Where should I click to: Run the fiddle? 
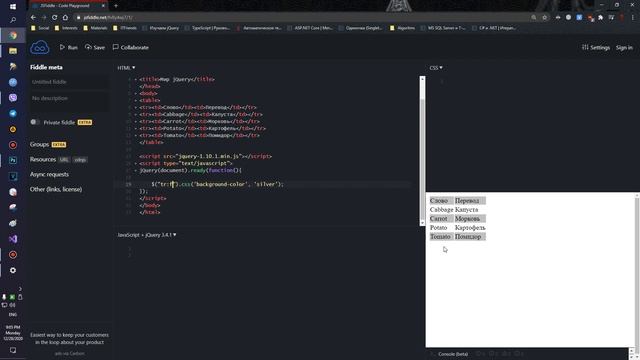(69, 47)
